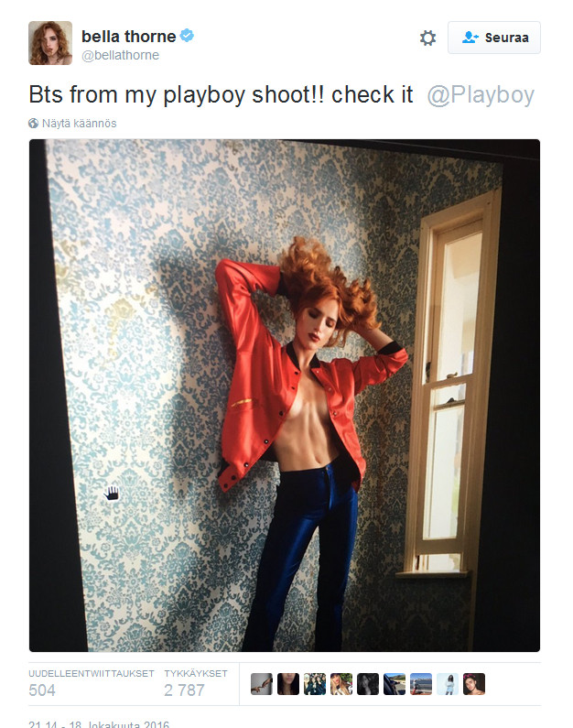This screenshot has width=573, height=728.
Task: Open the eighth liker's white-background avatar
Action: [448, 684]
